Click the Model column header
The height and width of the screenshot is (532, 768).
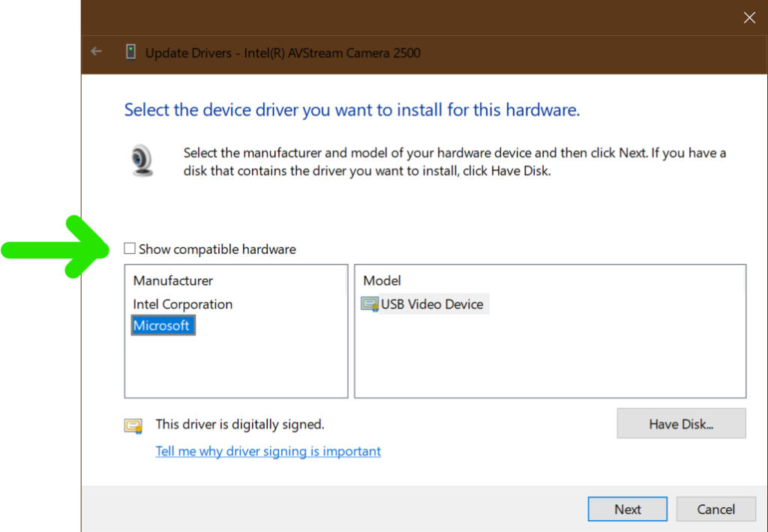pos(382,281)
